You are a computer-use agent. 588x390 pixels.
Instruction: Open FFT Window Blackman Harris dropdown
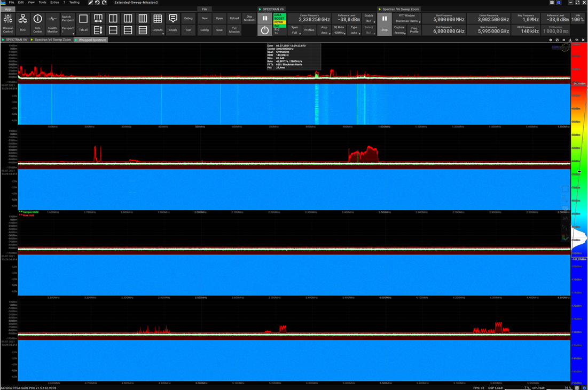407,18
